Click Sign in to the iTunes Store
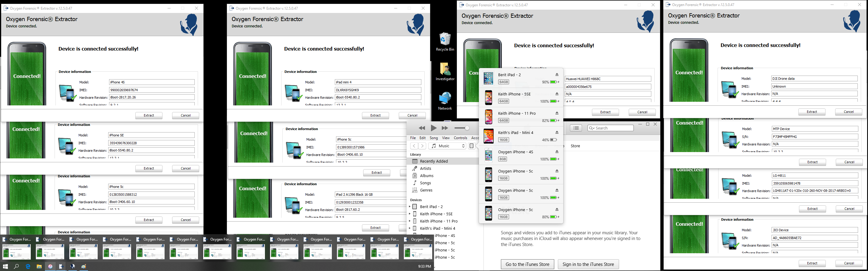This screenshot has width=868, height=271. (x=588, y=264)
